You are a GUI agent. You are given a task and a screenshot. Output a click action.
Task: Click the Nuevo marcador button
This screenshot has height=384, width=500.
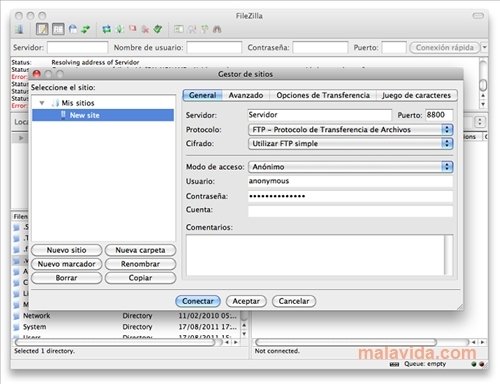67,264
